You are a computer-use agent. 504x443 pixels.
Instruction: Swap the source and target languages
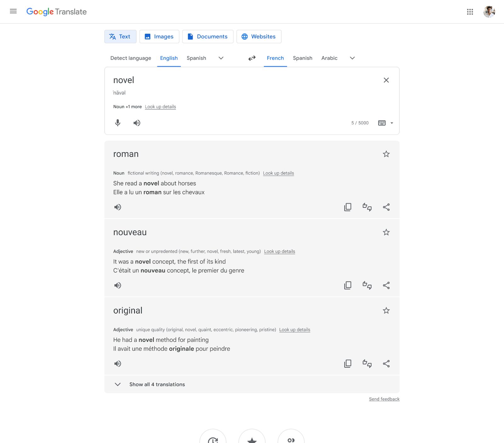click(252, 58)
